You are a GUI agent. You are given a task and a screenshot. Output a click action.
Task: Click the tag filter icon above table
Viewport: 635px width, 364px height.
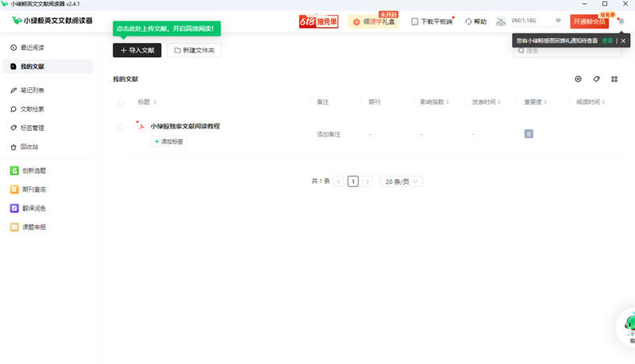[596, 79]
